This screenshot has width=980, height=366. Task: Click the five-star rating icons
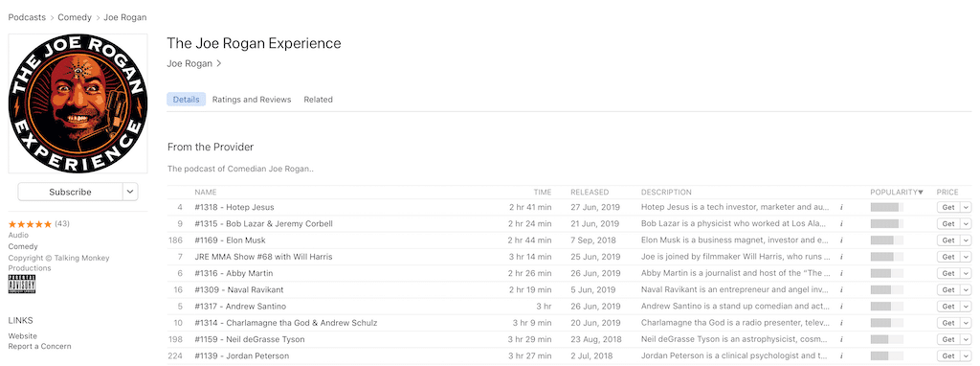(x=30, y=224)
